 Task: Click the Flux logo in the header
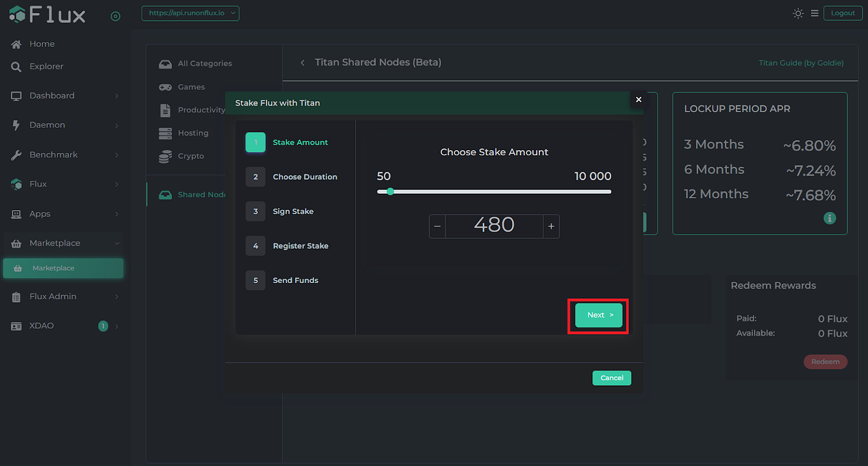(47, 14)
